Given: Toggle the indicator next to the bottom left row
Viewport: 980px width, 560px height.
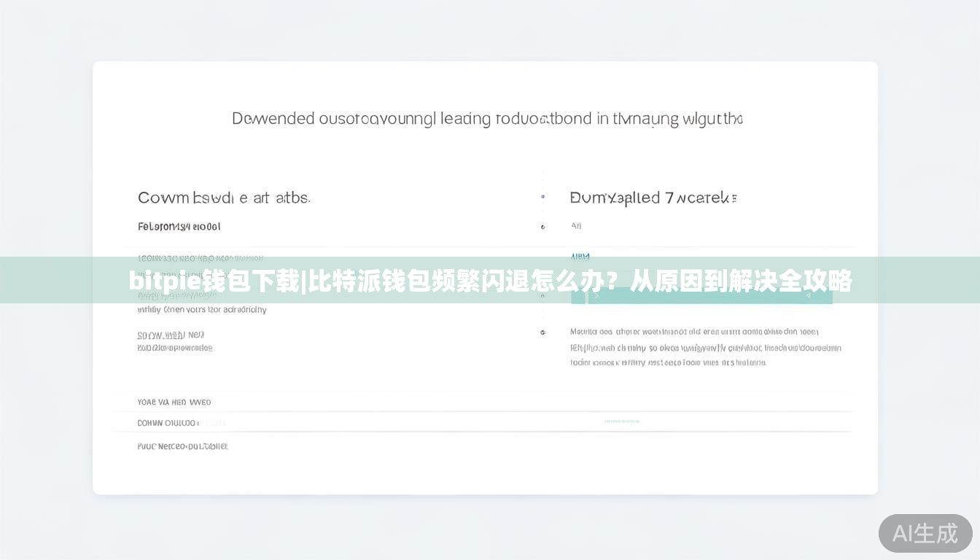Looking at the screenshot, I should 542,332.
